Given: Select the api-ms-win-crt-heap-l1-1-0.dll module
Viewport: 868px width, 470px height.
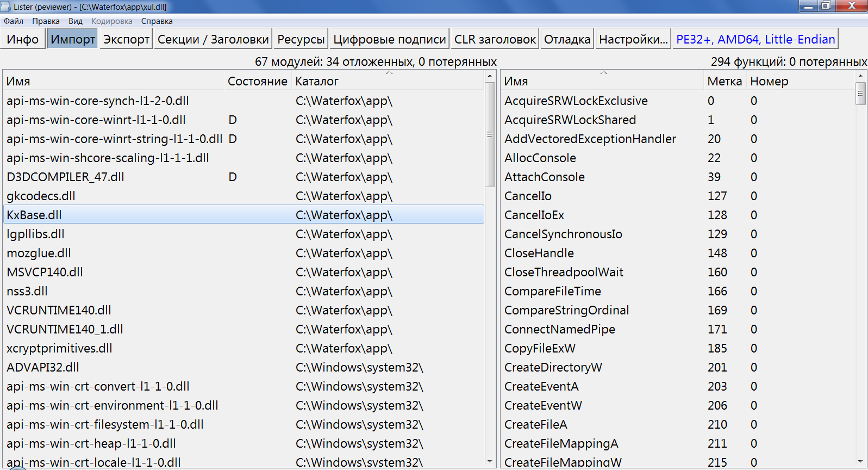Looking at the screenshot, I should (243, 443).
